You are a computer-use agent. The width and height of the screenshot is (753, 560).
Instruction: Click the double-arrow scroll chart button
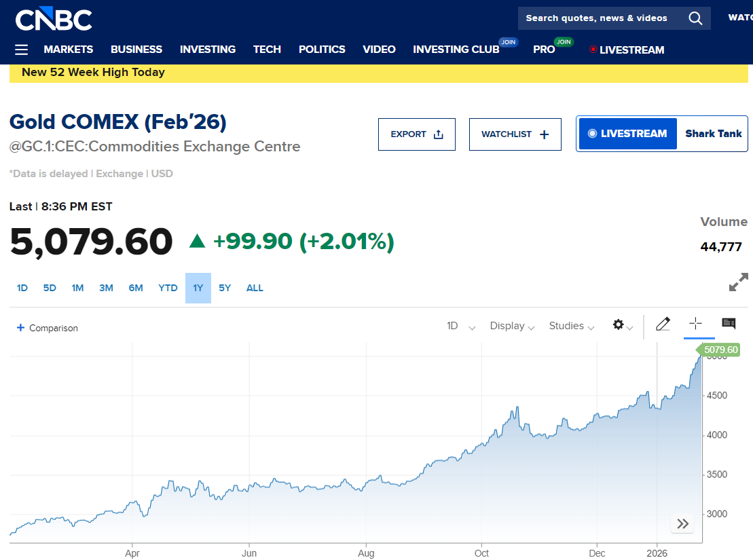pos(683,523)
